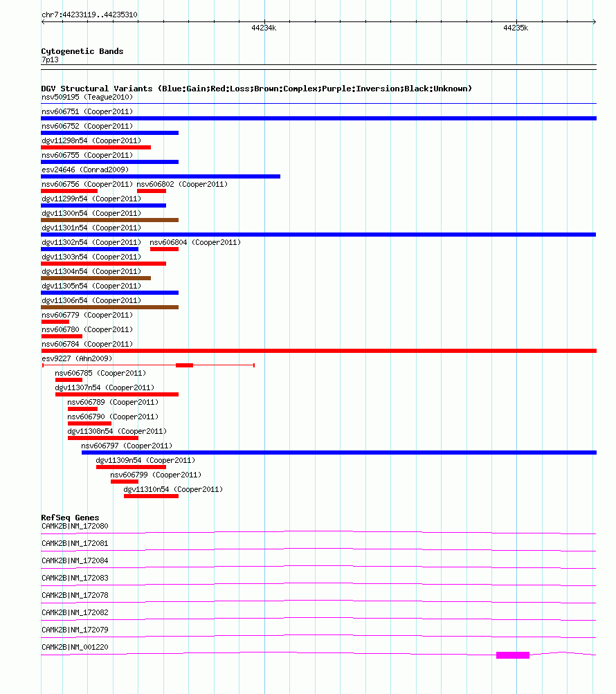Click the dgv11305n54 (Cooper2011) label

91,286
